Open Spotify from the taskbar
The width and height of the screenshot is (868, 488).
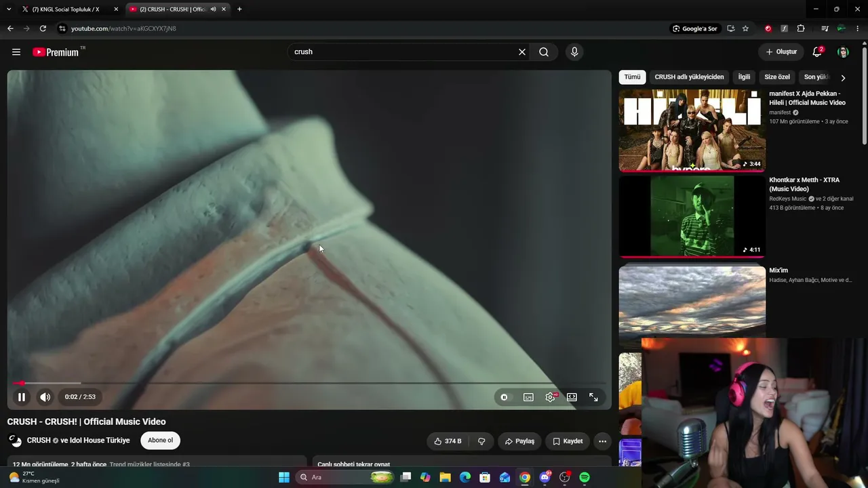[585, 477]
